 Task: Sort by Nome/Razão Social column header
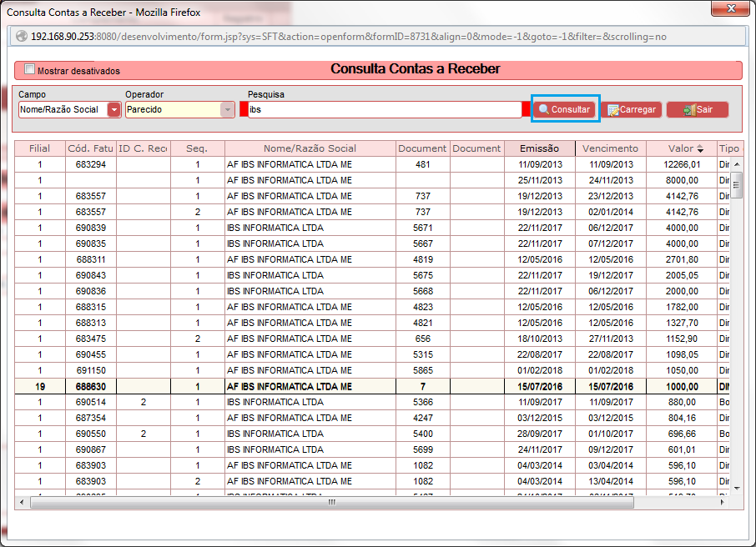310,148
